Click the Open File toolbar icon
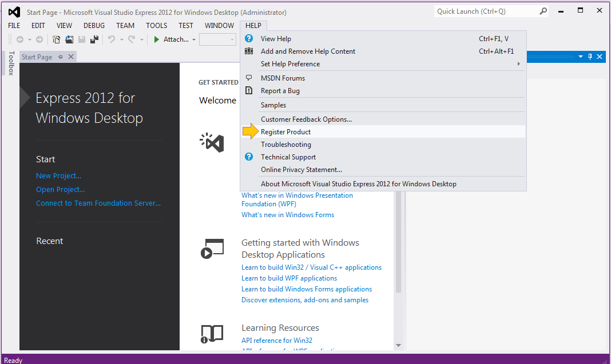The width and height of the screenshot is (611, 364). click(69, 39)
